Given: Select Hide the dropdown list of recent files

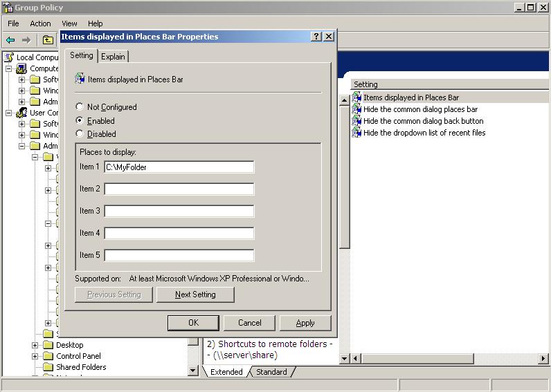Looking at the screenshot, I should 424,133.
